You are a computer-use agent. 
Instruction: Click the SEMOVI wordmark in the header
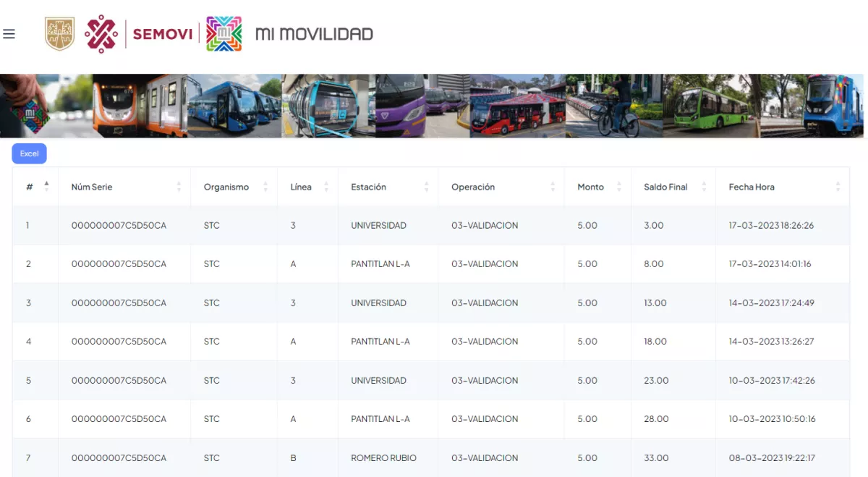[x=161, y=33]
